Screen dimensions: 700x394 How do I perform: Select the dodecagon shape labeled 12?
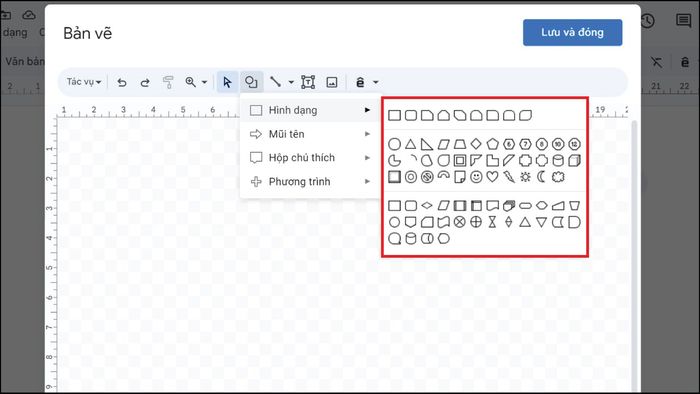coord(575,144)
